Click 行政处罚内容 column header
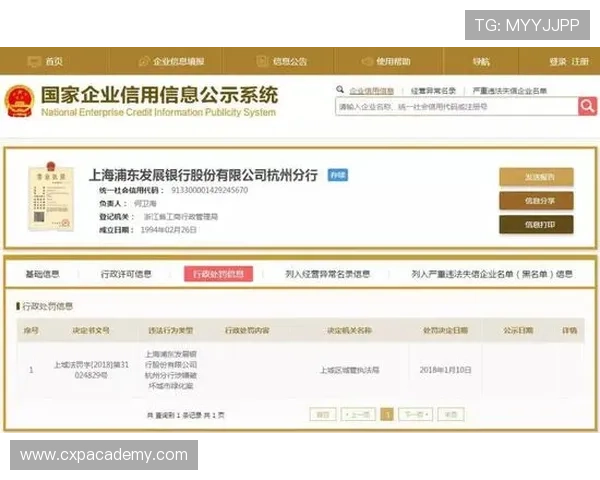 (x=247, y=330)
